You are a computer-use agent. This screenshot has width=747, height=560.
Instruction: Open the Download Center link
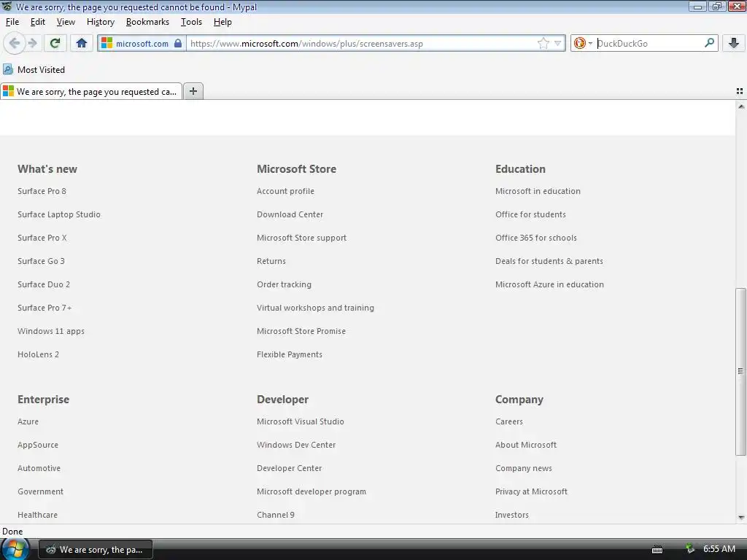click(x=290, y=214)
